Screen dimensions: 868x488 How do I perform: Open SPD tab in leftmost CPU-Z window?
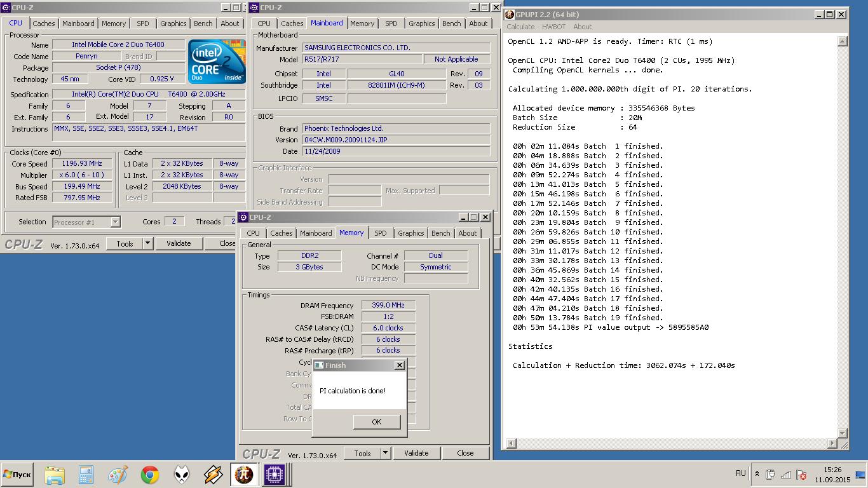coord(143,24)
